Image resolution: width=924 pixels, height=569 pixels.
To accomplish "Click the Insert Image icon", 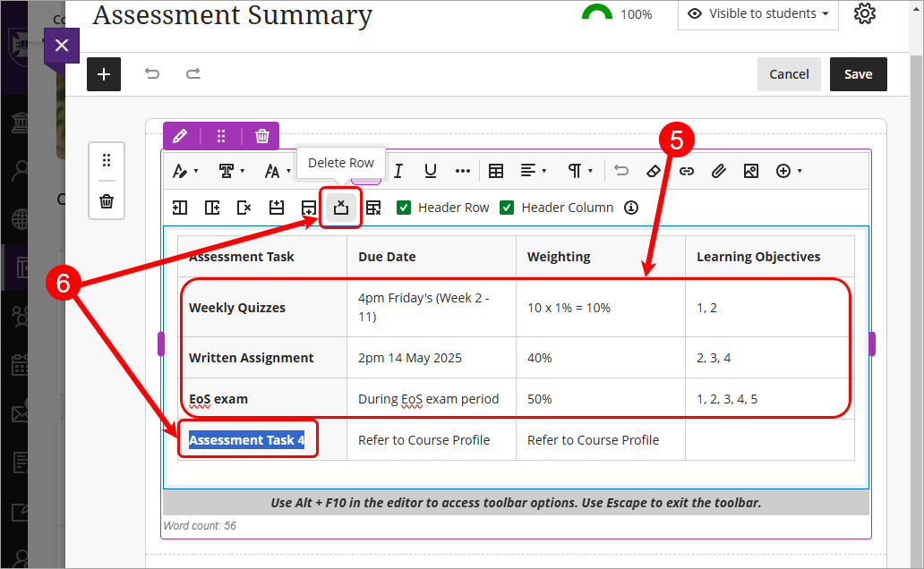I will [751, 170].
